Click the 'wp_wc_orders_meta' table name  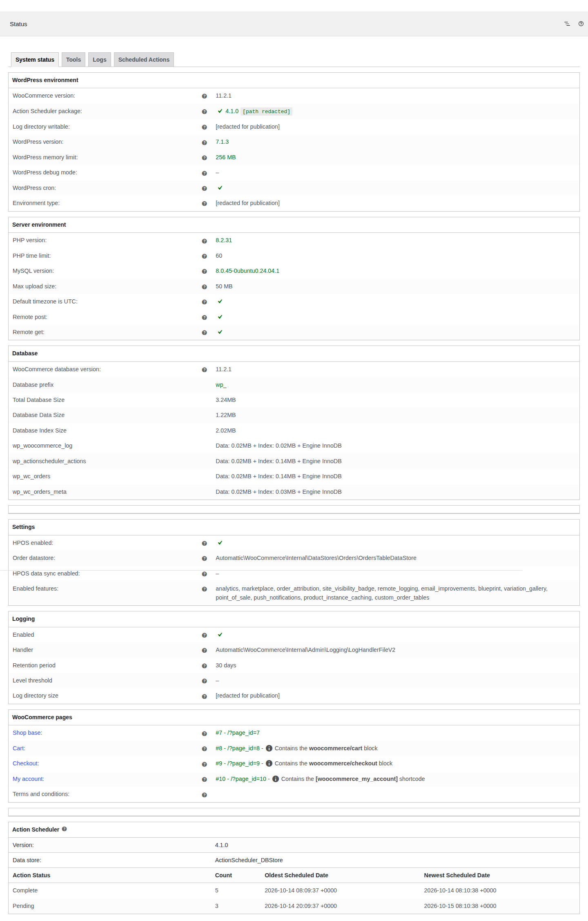coord(40,492)
